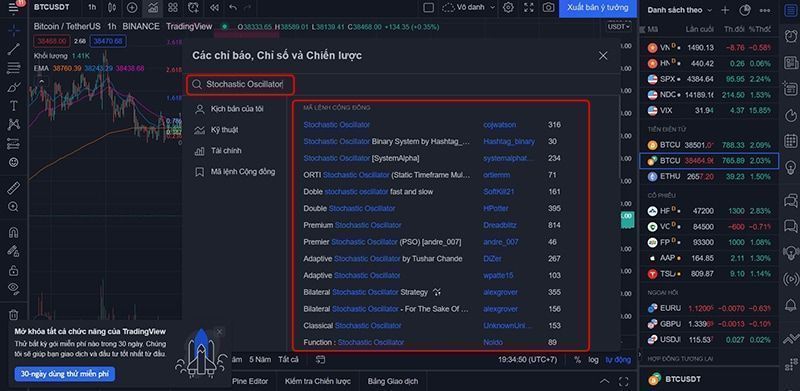
Task: Select the trend line drawing tool
Action: (x=14, y=48)
